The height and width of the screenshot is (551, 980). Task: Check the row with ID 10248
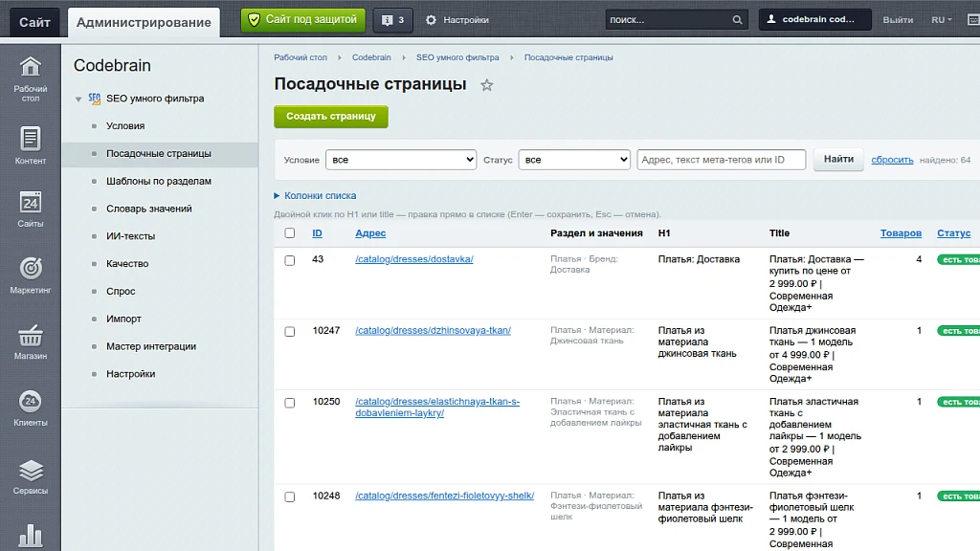[289, 496]
